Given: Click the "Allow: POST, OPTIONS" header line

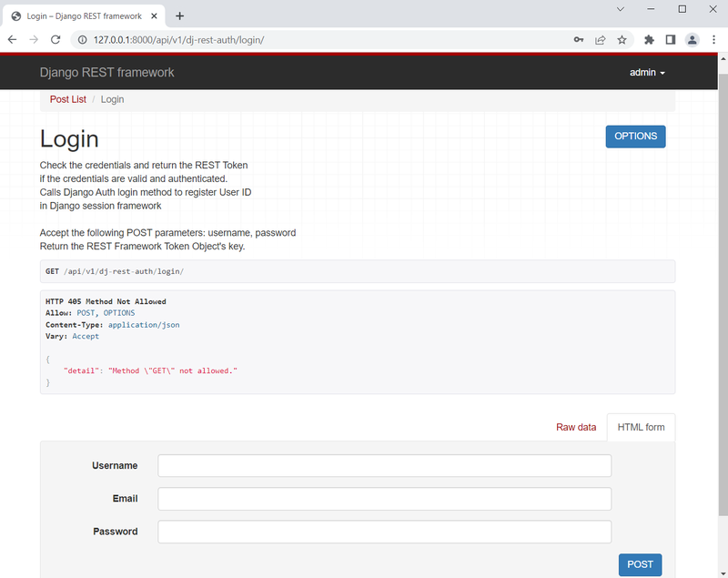Looking at the screenshot, I should click(90, 313).
